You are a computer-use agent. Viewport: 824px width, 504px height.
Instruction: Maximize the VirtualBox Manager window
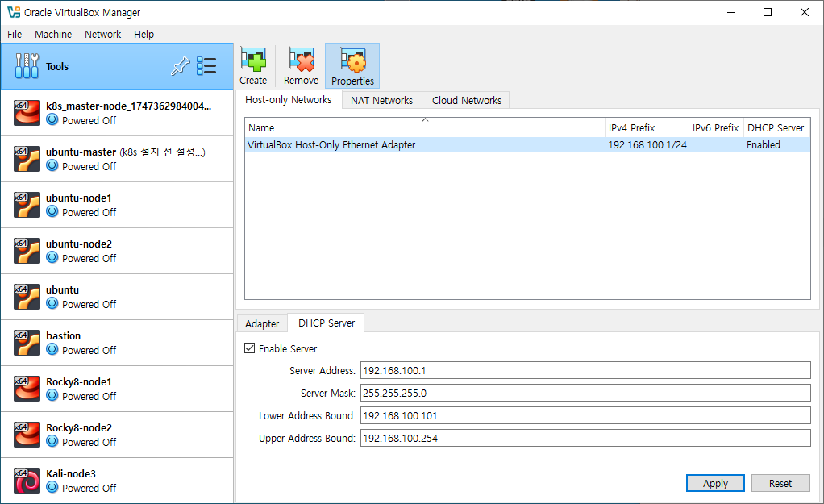(768, 12)
